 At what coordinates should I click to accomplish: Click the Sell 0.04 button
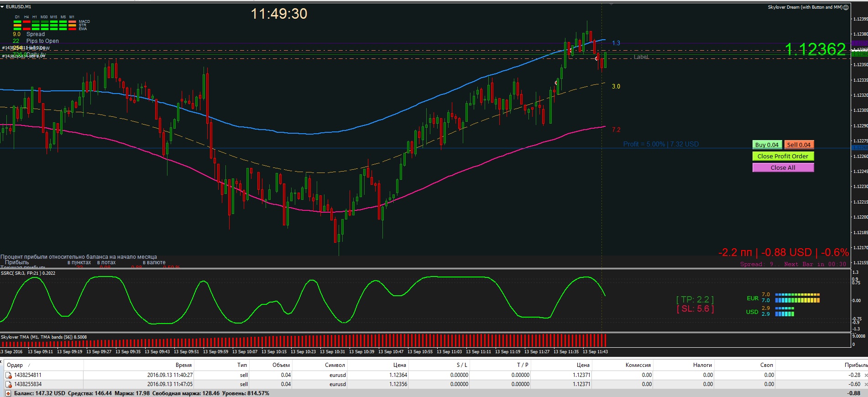pos(799,145)
